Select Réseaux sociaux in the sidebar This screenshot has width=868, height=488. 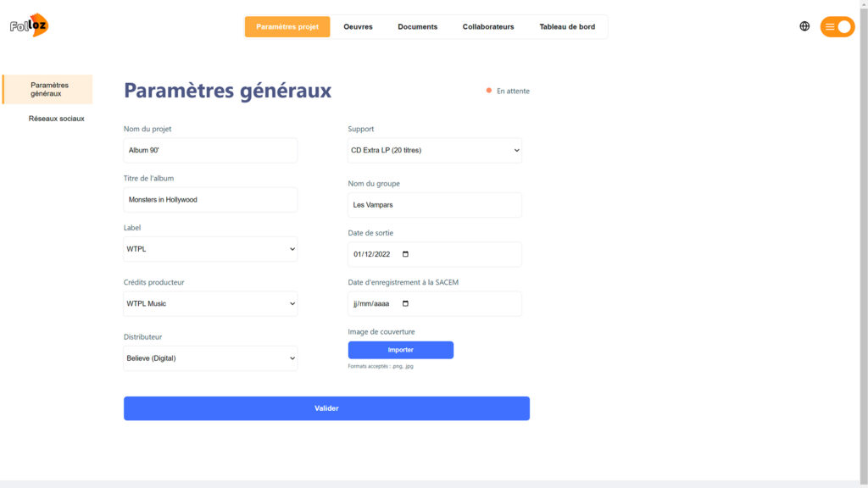[x=57, y=119]
